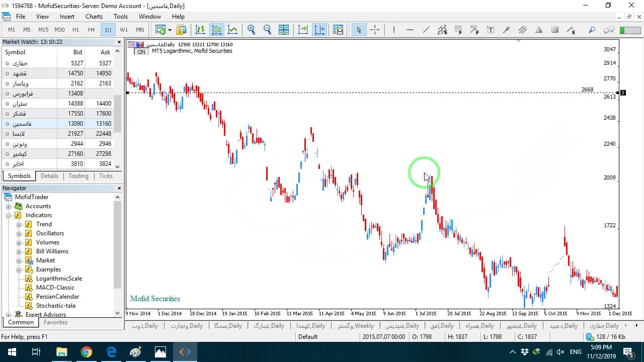
Task: Open the Insert menu
Action: click(x=67, y=17)
